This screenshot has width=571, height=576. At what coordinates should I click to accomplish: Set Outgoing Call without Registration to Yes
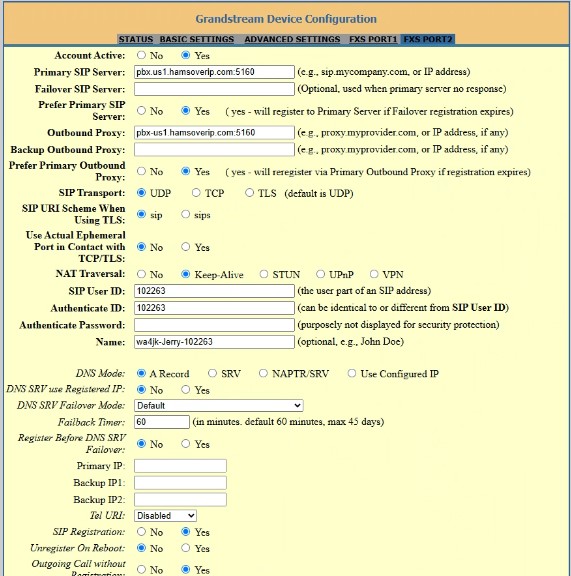click(x=186, y=569)
